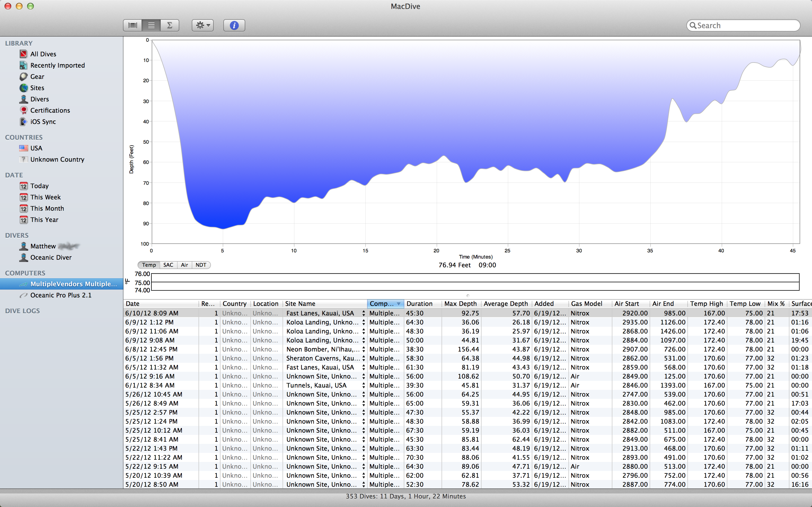Open the gear action dropdown menu
This screenshot has width=812, height=507.
(x=203, y=25)
